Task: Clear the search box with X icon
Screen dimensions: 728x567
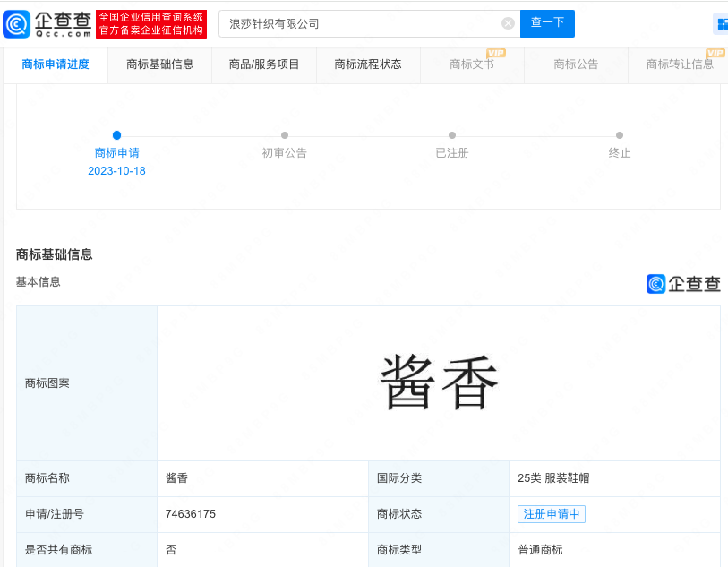Action: (x=508, y=23)
